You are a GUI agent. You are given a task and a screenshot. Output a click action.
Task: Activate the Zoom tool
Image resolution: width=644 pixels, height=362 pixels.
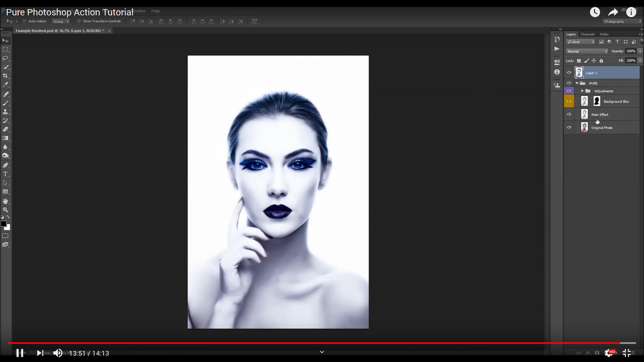(x=6, y=210)
